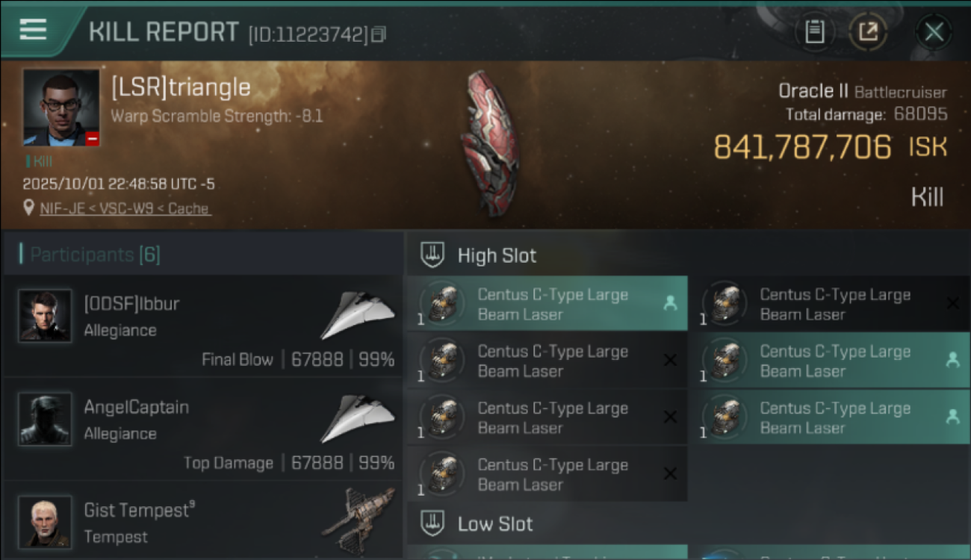The width and height of the screenshot is (971, 560).
Task: Share the kill report with the export icon
Action: (868, 31)
